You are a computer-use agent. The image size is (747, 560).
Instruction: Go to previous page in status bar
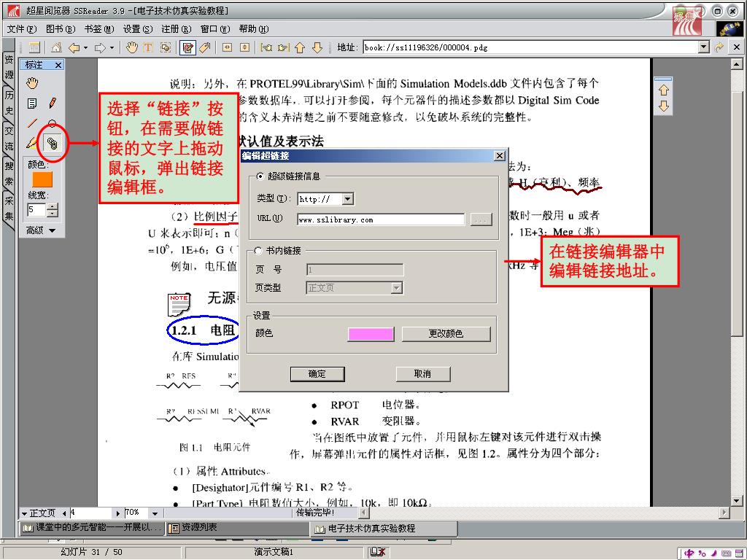click(64, 513)
